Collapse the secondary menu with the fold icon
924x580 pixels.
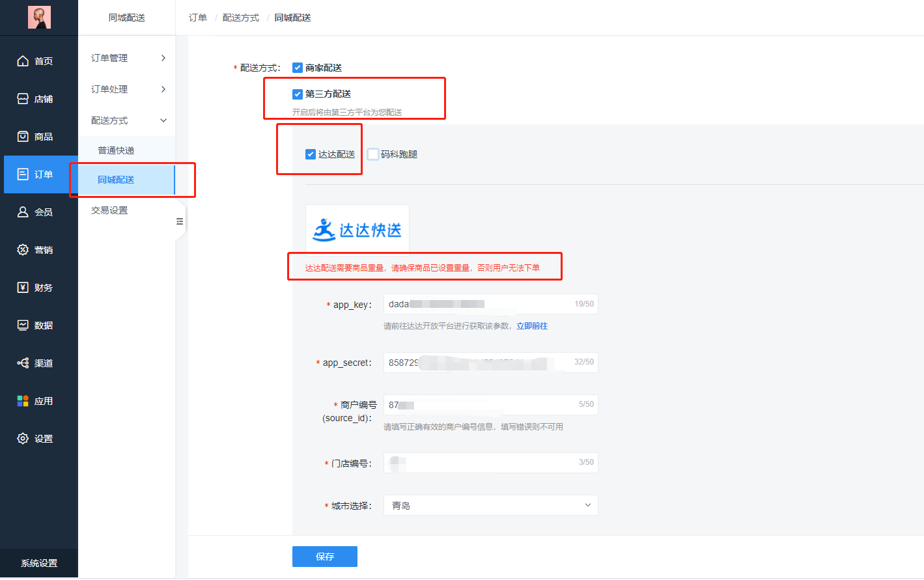coord(180,222)
